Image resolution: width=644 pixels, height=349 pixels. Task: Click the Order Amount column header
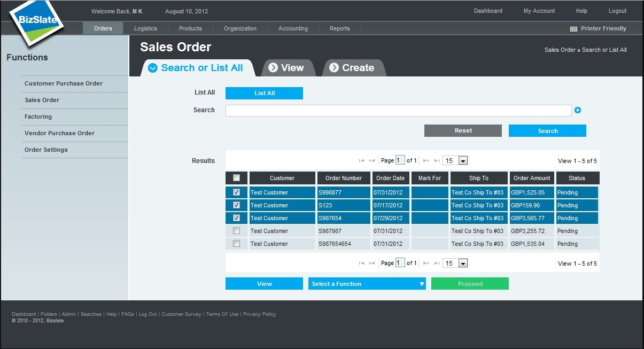(531, 177)
